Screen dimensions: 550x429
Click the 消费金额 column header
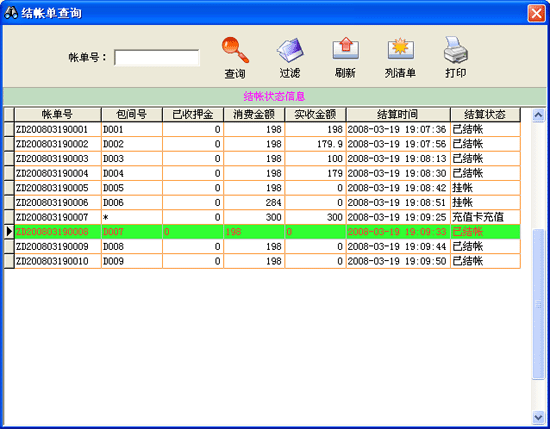[254, 114]
